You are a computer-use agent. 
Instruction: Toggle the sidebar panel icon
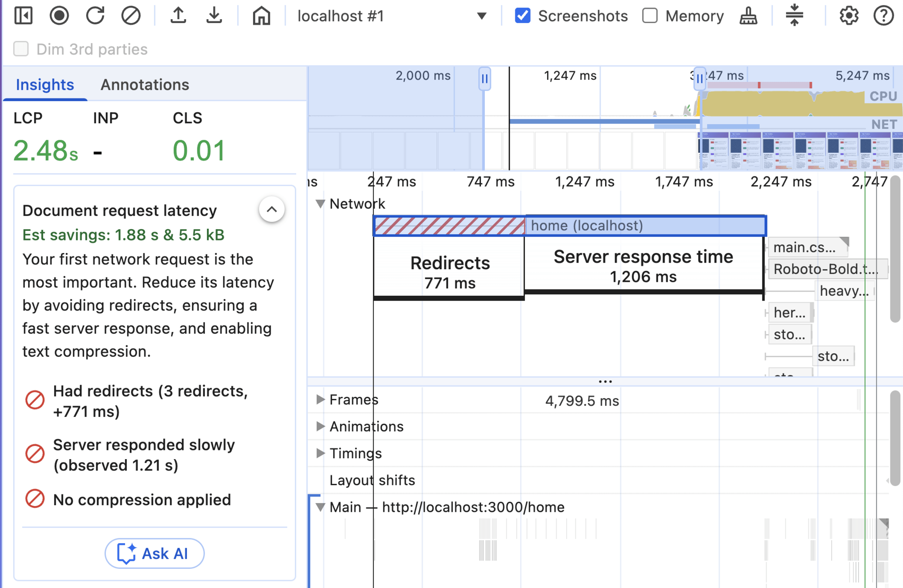tap(24, 16)
